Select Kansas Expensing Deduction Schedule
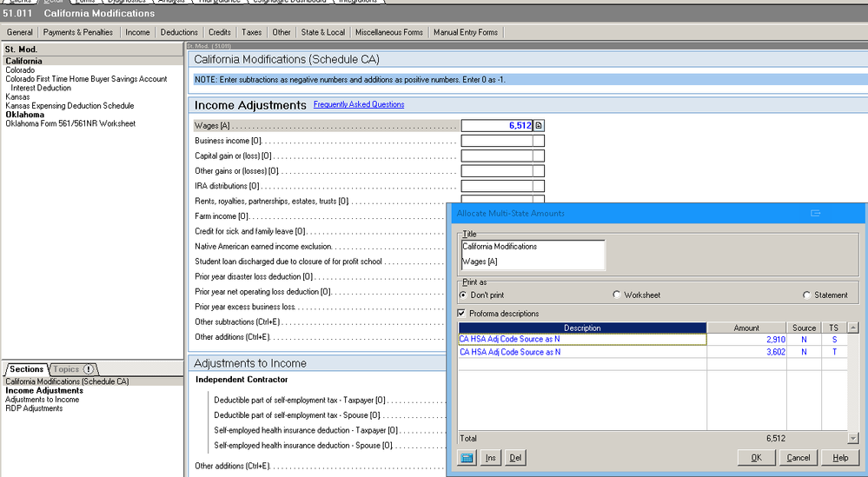Image resolution: width=868 pixels, height=477 pixels. (70, 106)
